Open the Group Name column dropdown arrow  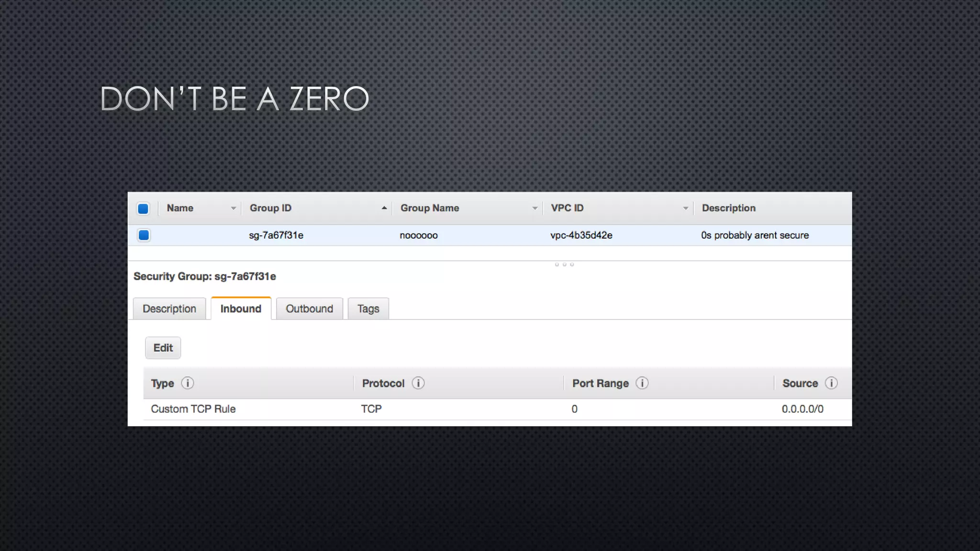tap(535, 209)
